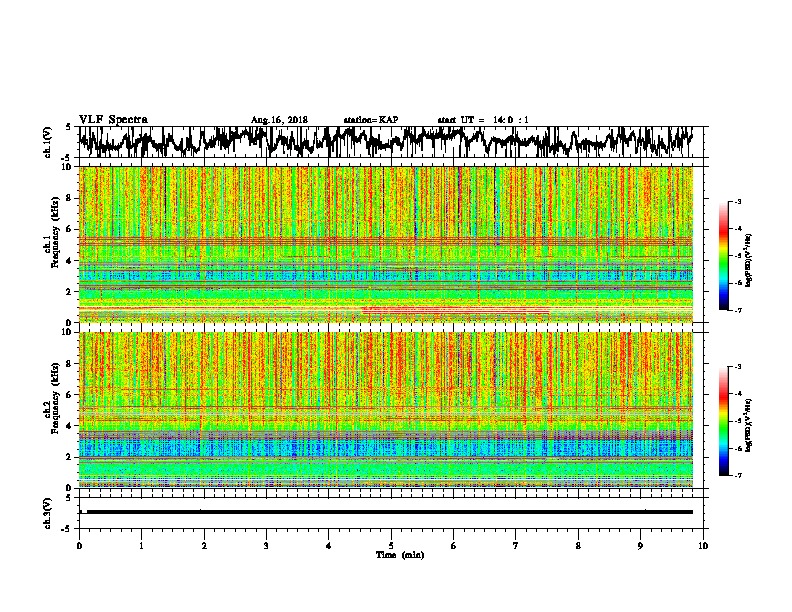Click the "Time (min)" axis title

400,555
